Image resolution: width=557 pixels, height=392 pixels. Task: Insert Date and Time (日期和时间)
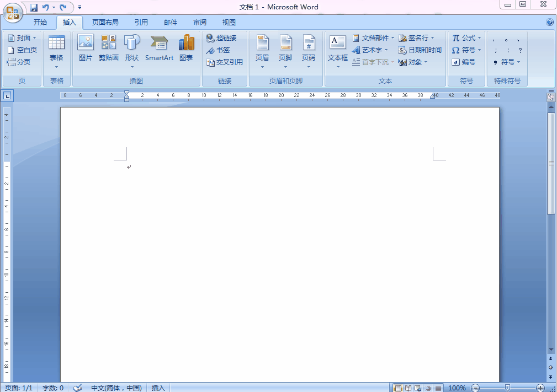(420, 50)
